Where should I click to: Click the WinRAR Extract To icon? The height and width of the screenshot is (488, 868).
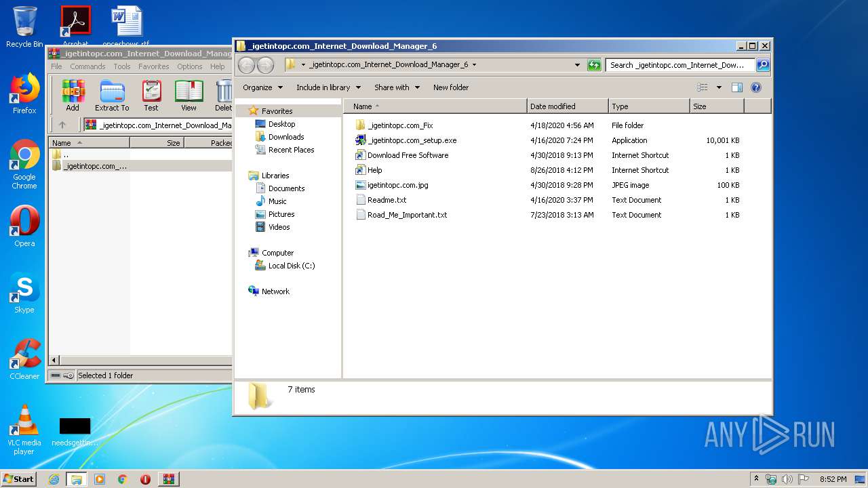tap(112, 96)
